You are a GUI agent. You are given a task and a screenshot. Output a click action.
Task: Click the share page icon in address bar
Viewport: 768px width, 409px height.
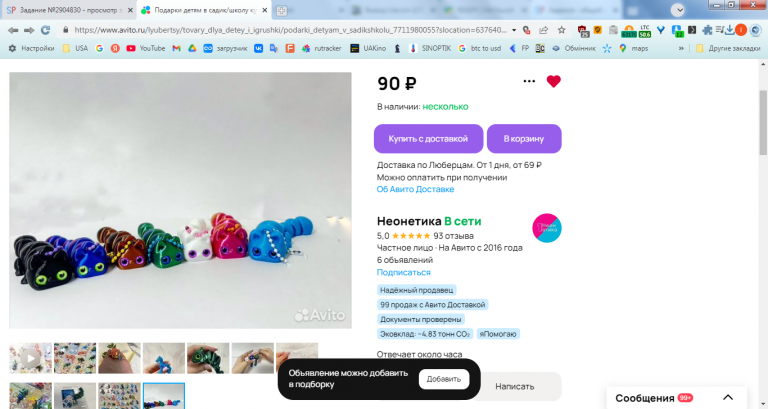[544, 30]
